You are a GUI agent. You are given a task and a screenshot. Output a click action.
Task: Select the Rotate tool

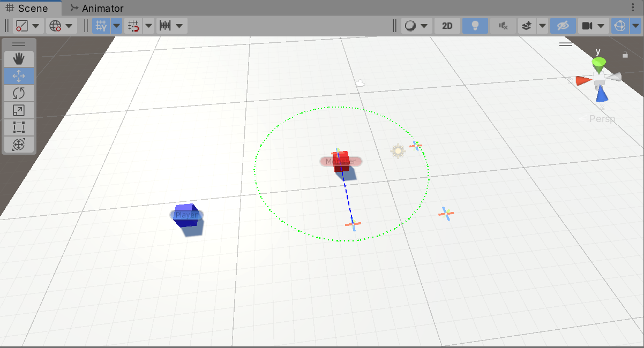coord(19,93)
